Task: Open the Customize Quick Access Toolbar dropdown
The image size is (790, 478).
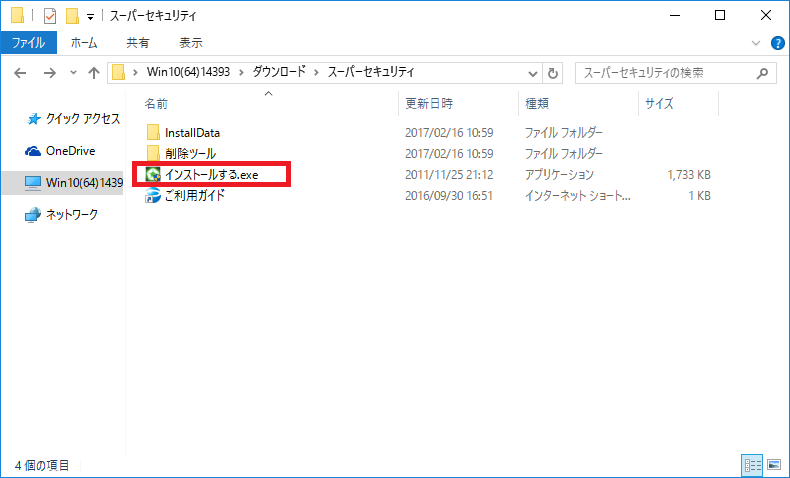Action: pos(90,17)
